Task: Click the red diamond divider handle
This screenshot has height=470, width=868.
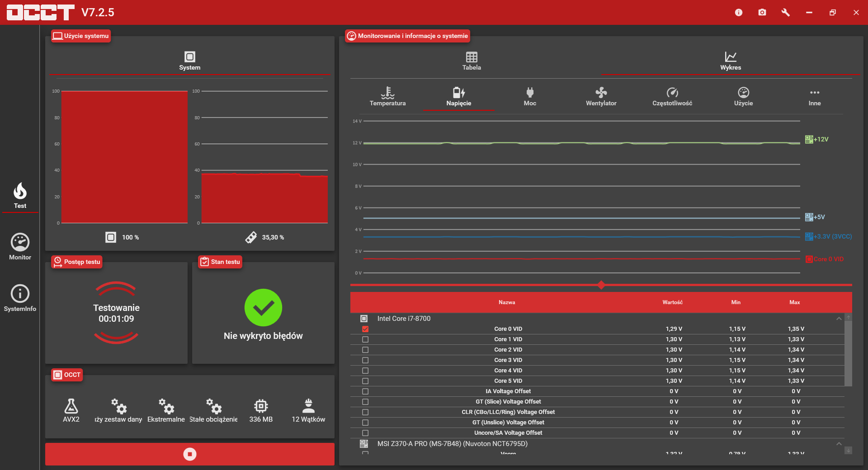Action: 601,285
